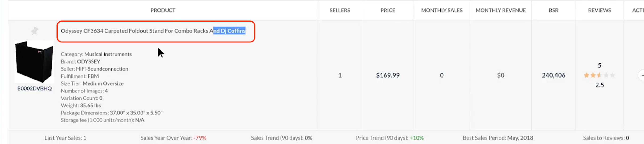Click the Musical Instruments category text

point(108,54)
